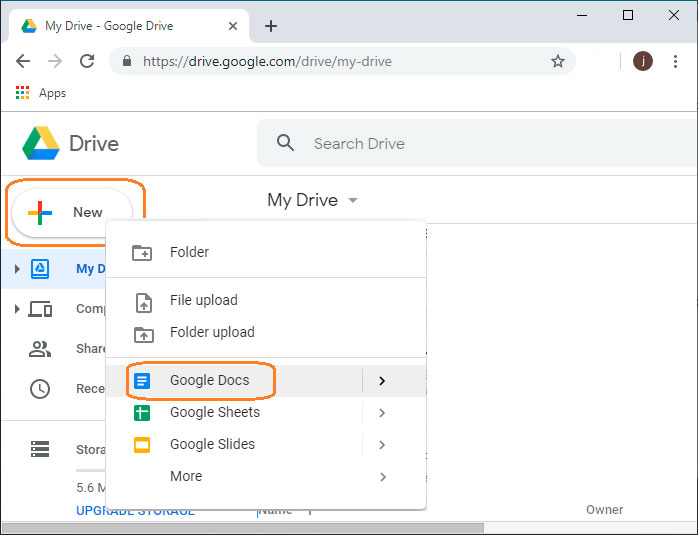Click the Search Drive field
The height and width of the screenshot is (535, 698).
477,143
